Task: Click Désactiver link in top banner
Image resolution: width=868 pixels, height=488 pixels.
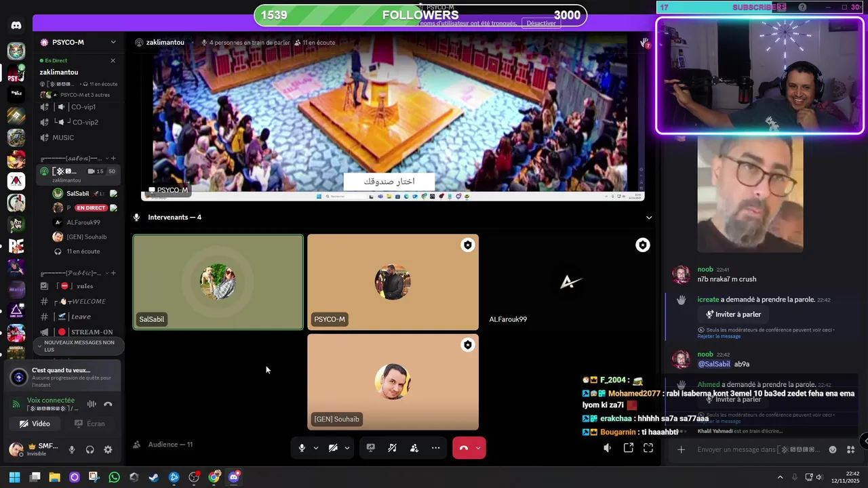Action: coord(541,23)
